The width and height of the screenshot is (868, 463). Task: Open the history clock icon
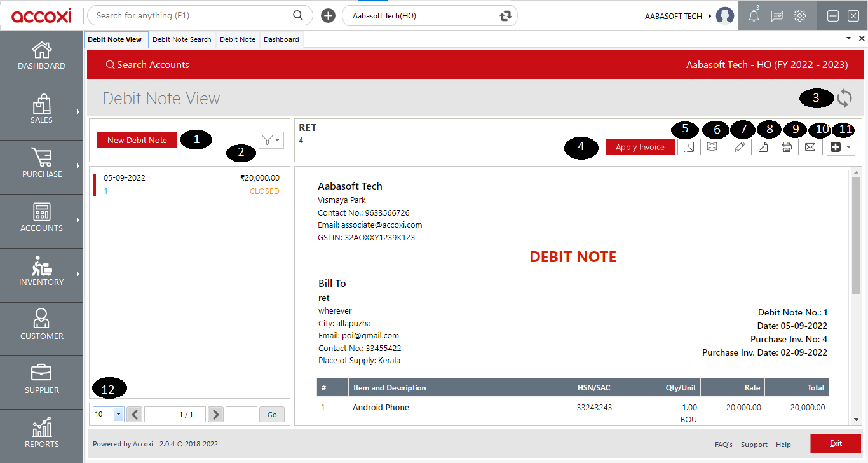pyautogui.click(x=689, y=147)
